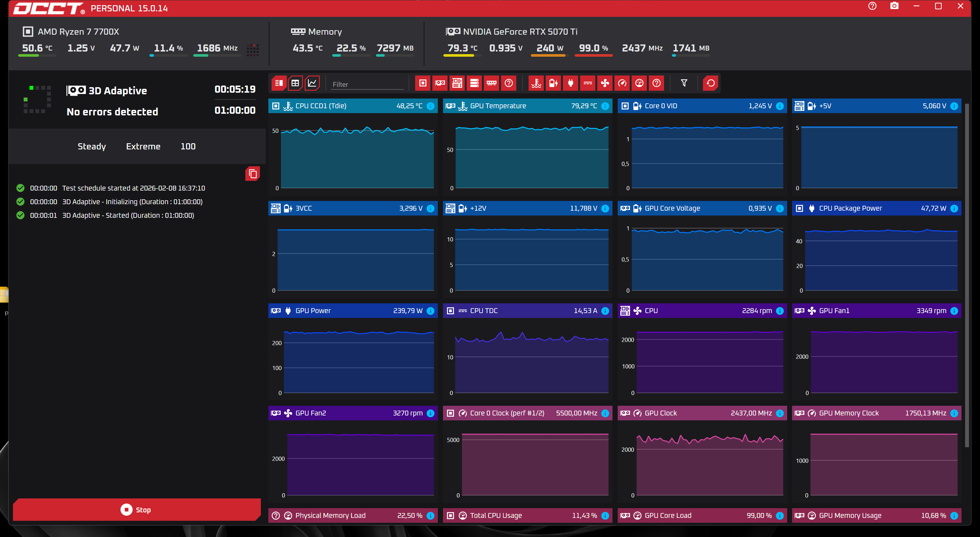Show info for GPU Clock sensor
The image size is (980, 537).
coord(779,413)
